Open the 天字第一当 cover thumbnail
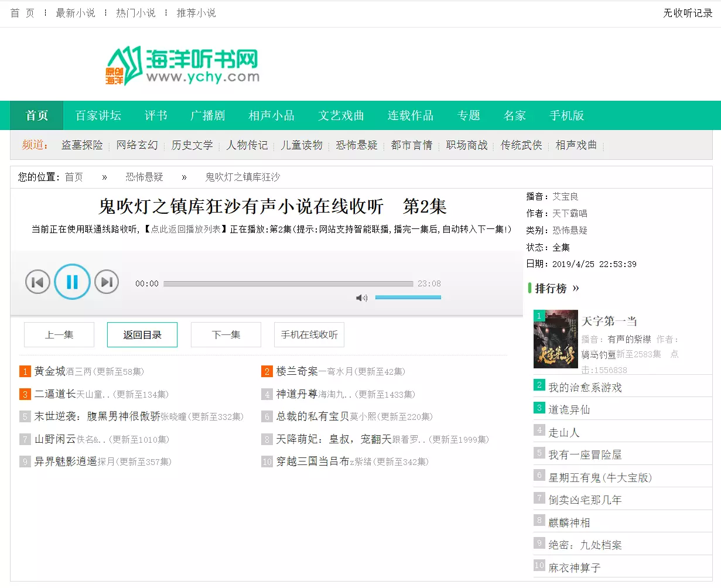 [555, 339]
